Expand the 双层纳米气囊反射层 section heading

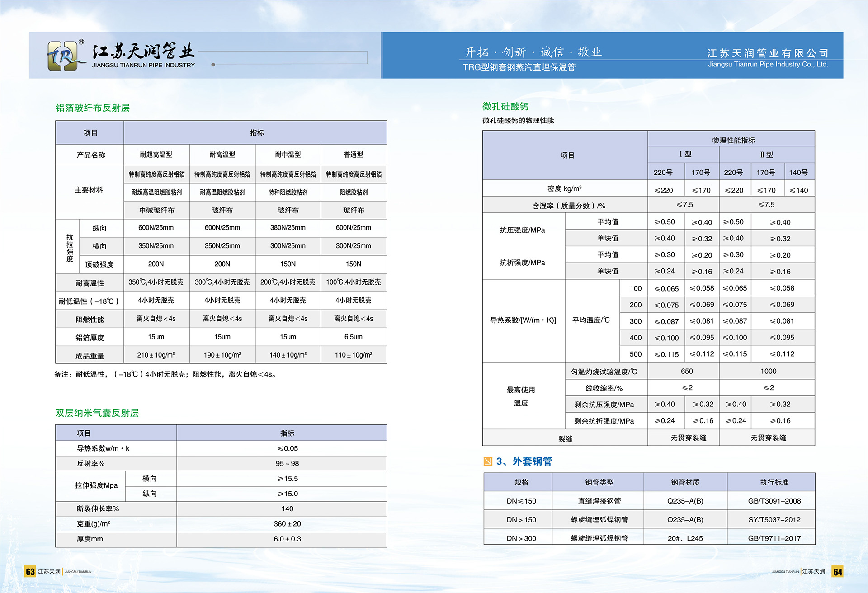97,413
